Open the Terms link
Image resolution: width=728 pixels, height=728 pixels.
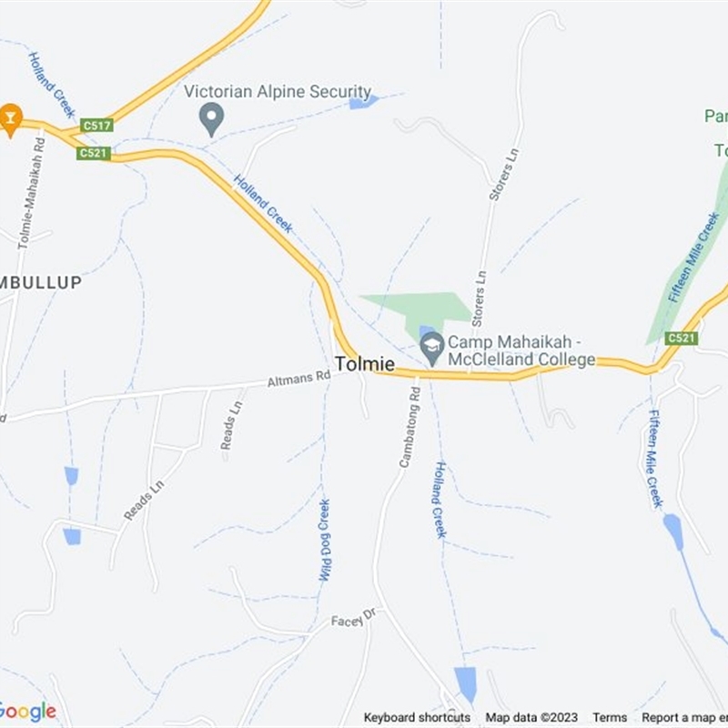tap(610, 717)
